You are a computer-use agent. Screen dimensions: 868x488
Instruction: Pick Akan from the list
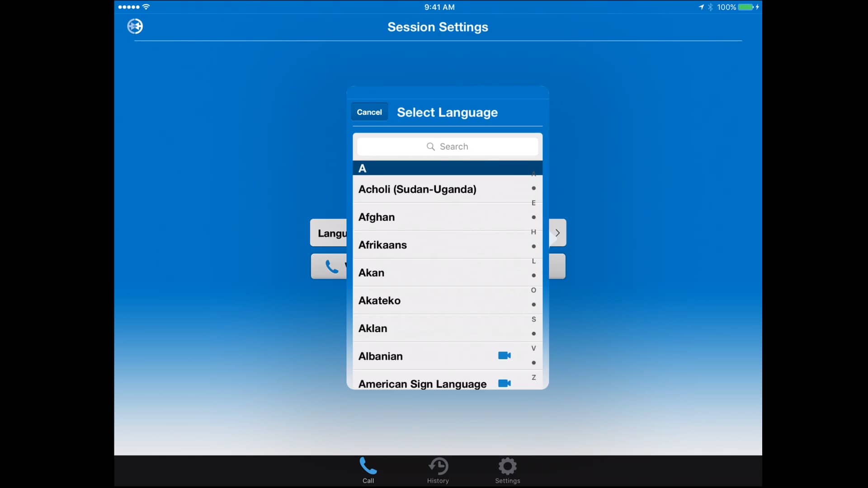tap(448, 272)
